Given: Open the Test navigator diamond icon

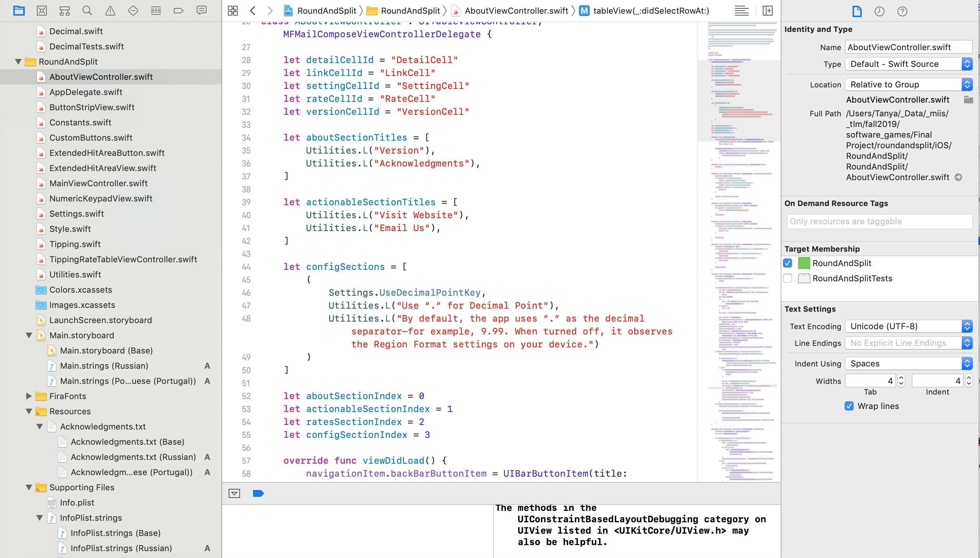Looking at the screenshot, I should coord(133,11).
